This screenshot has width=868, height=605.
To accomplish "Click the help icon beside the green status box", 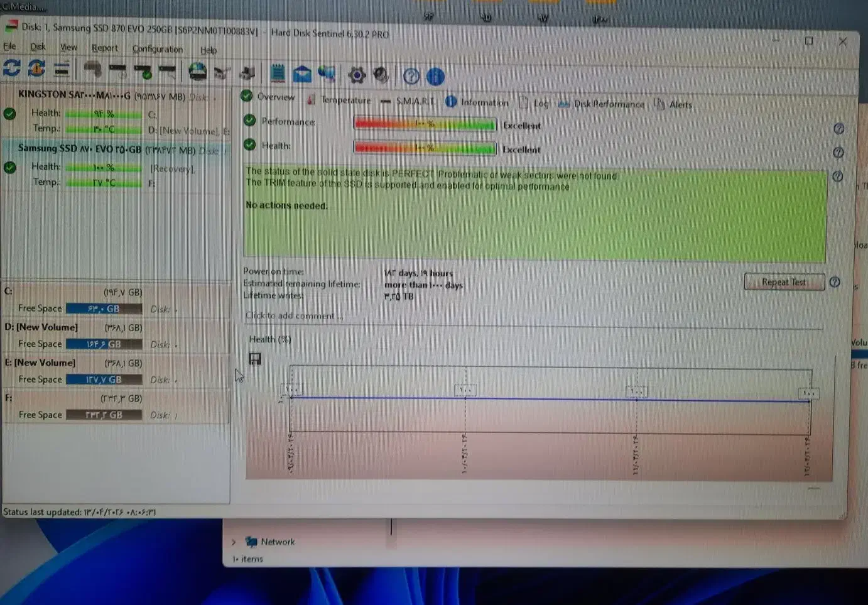I will 837,177.
